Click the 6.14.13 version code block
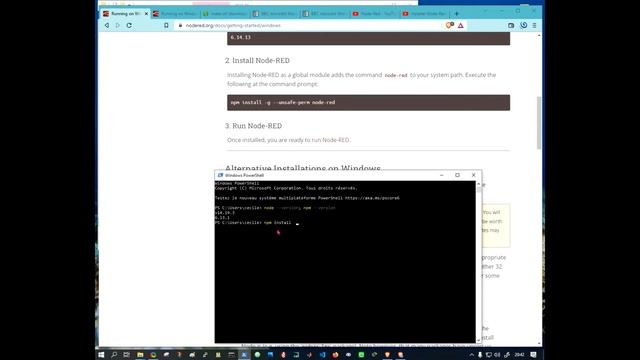This screenshot has width=640, height=360. 368,38
